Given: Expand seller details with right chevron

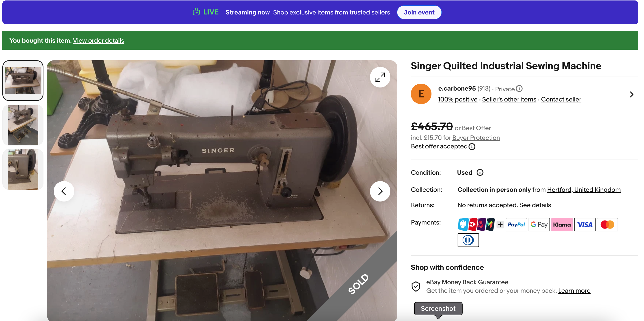Looking at the screenshot, I should click(631, 94).
